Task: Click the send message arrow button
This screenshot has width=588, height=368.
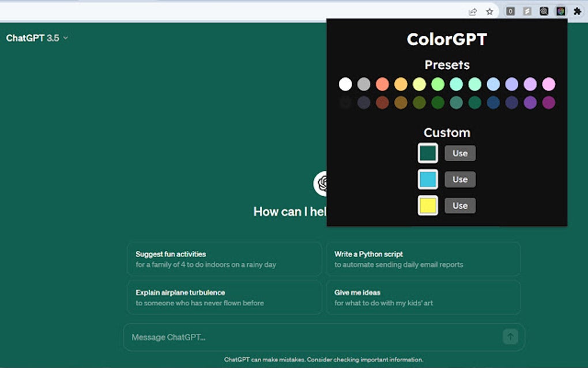Action: (x=510, y=337)
